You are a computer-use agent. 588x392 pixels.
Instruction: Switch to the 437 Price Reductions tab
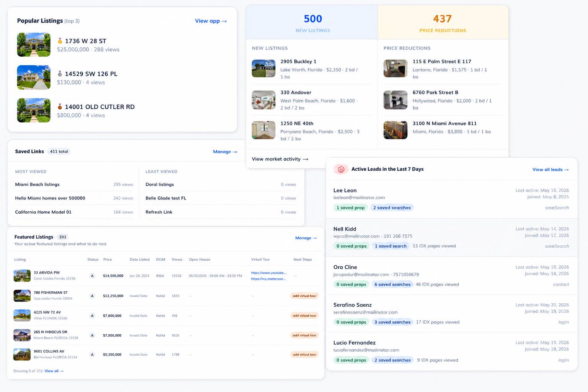pyautogui.click(x=443, y=22)
